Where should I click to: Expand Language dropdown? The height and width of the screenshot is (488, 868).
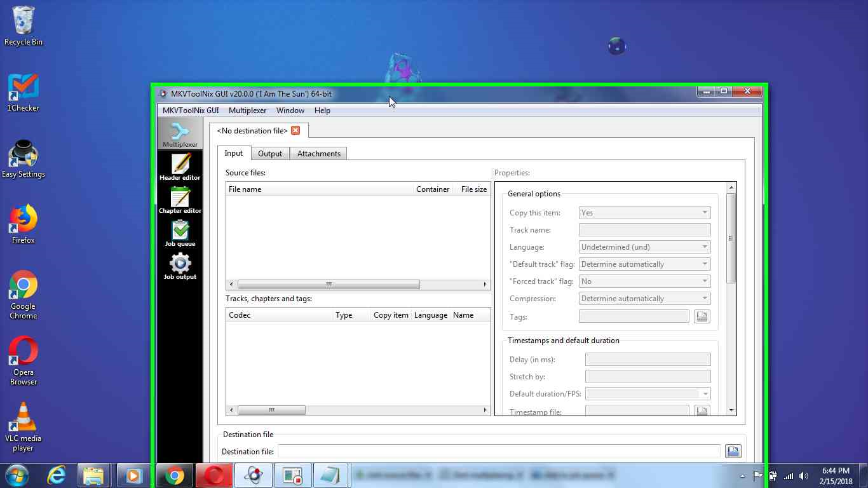[x=644, y=247]
